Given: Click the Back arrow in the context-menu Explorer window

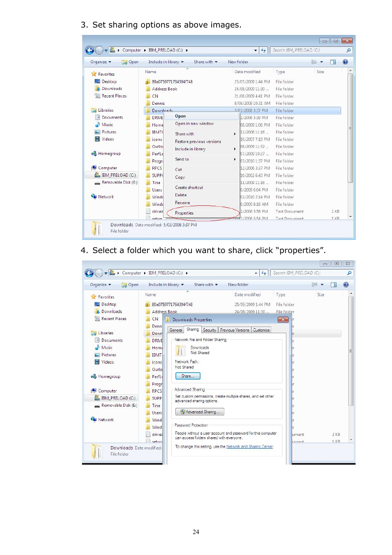Looking at the screenshot, I should [x=90, y=50].
